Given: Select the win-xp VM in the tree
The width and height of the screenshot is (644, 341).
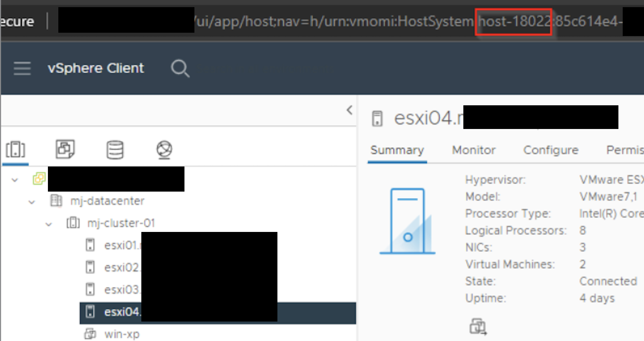Looking at the screenshot, I should (x=122, y=334).
